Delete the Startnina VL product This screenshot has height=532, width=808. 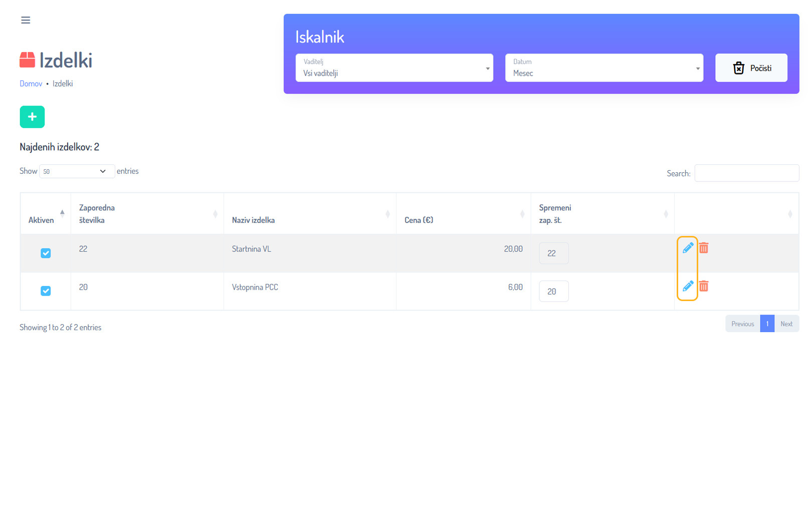pyautogui.click(x=704, y=248)
